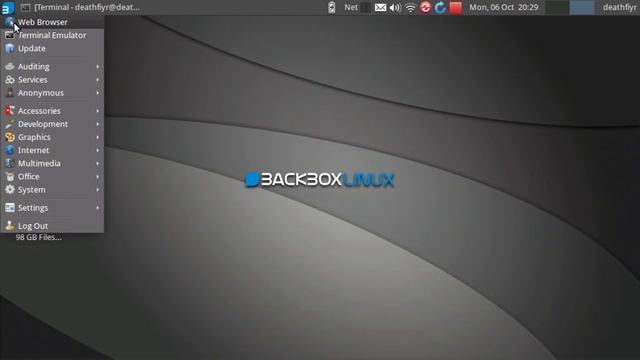Click the Terminal Emulator icon in menu
Viewport: 640px width, 360px height.
[10, 35]
